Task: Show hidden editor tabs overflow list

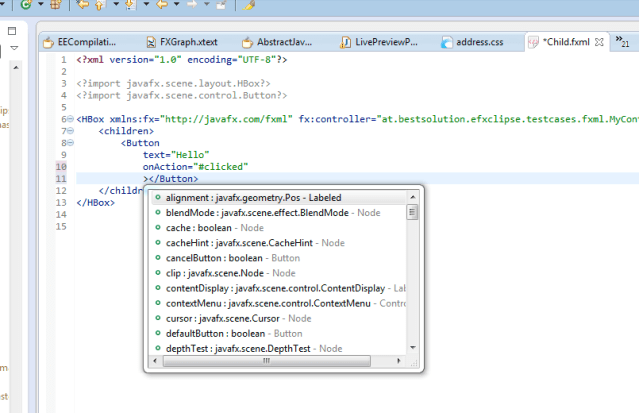Action: coord(623,42)
